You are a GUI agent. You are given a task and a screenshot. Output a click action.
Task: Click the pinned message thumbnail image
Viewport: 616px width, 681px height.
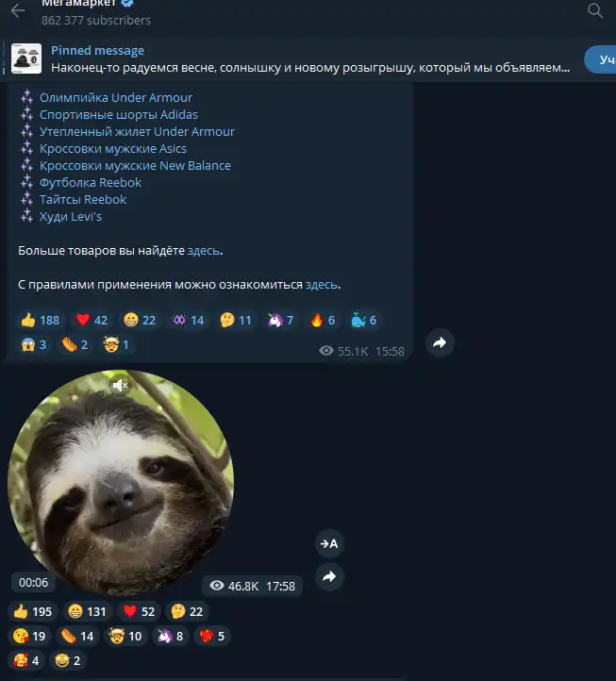click(x=26, y=58)
